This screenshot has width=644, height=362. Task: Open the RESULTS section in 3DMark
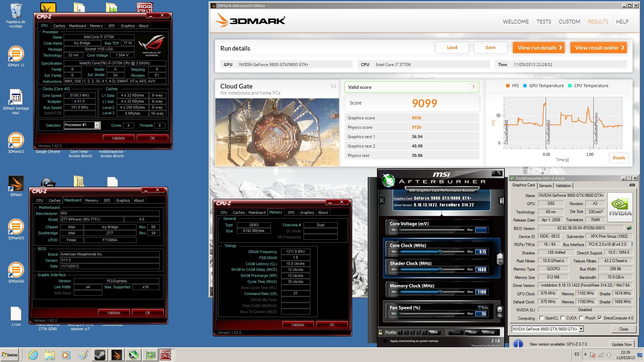point(598,21)
